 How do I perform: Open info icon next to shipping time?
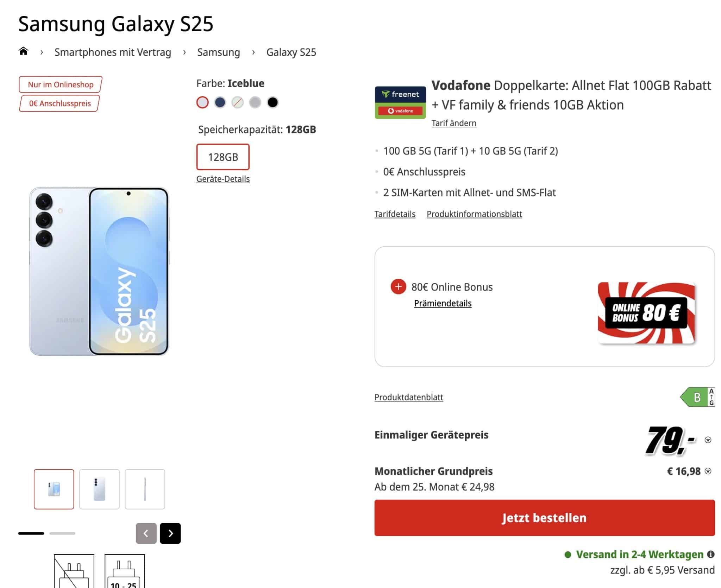tap(711, 554)
